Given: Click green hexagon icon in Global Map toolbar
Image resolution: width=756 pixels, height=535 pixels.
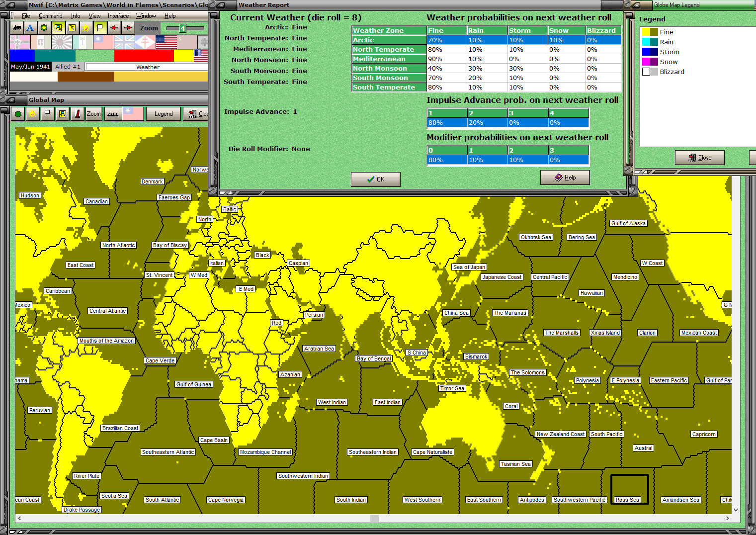Looking at the screenshot, I should tap(18, 114).
